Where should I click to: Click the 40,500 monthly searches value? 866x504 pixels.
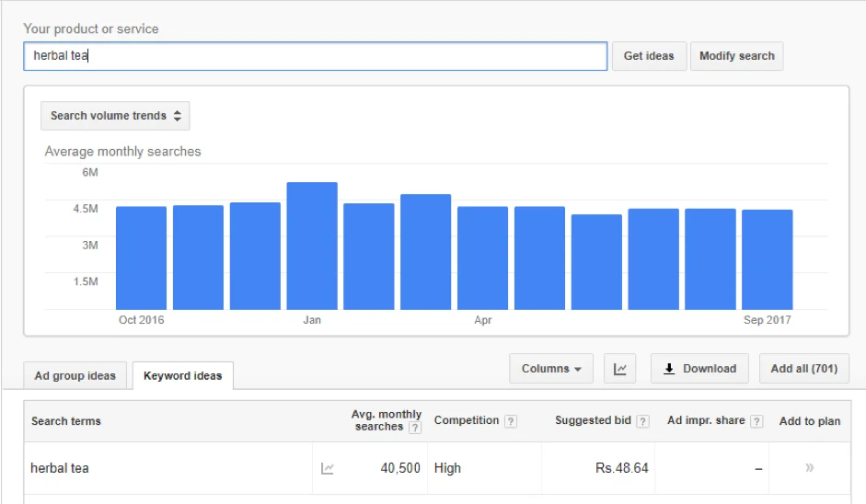pyautogui.click(x=400, y=468)
